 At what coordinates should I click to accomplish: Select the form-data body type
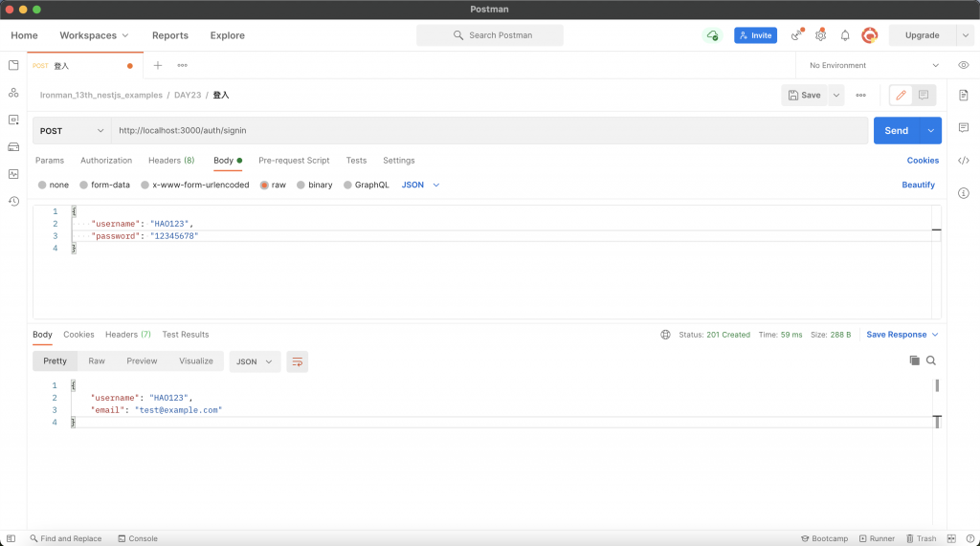click(x=104, y=185)
